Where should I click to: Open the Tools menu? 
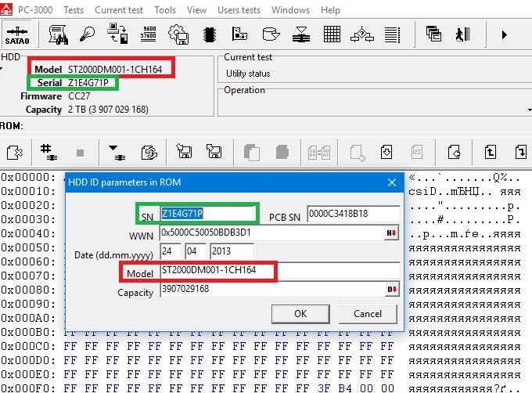click(x=165, y=10)
